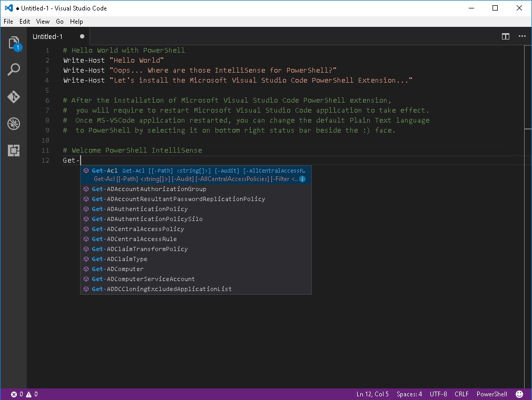Click the unsaved dot on Untitled-1 tab
Screen dimensions: 532x400
82,36
